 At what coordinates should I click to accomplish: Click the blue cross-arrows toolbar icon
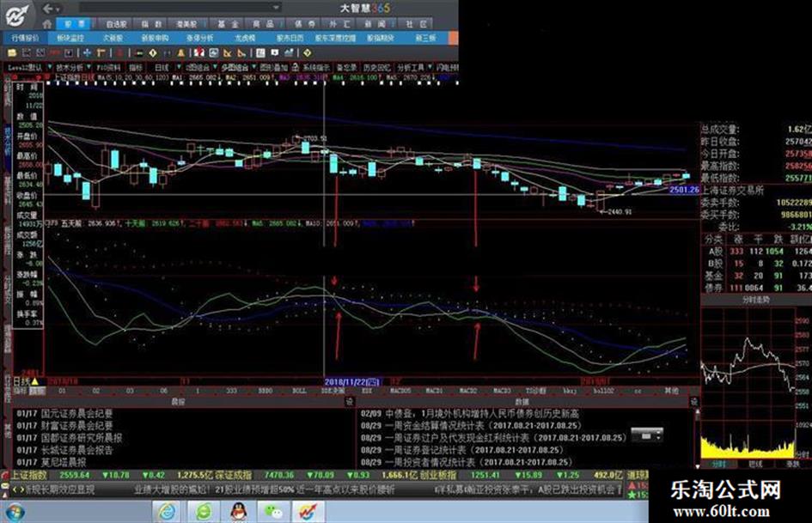[87, 53]
